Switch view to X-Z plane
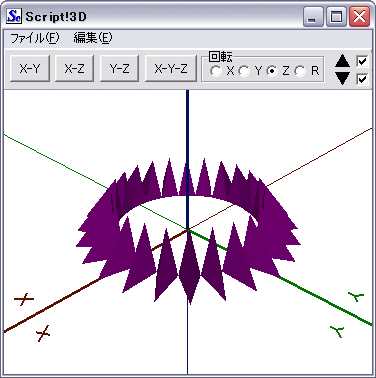The height and width of the screenshot is (378, 376). coord(74,69)
